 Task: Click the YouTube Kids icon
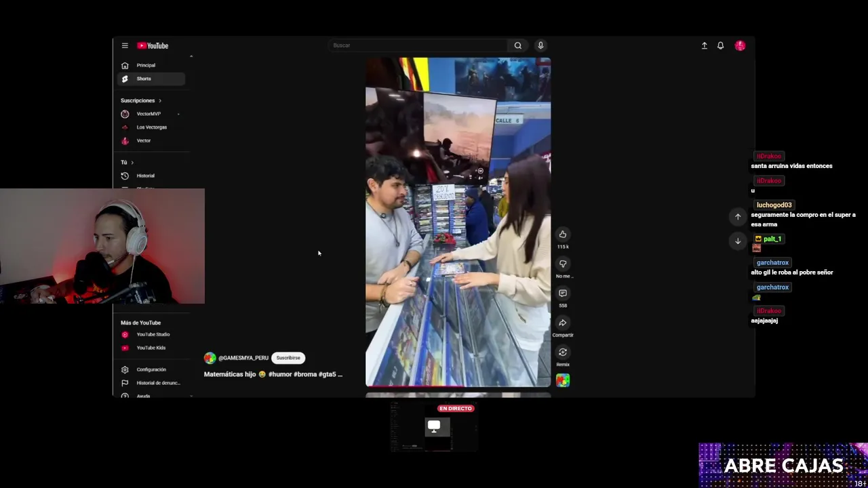click(x=125, y=348)
